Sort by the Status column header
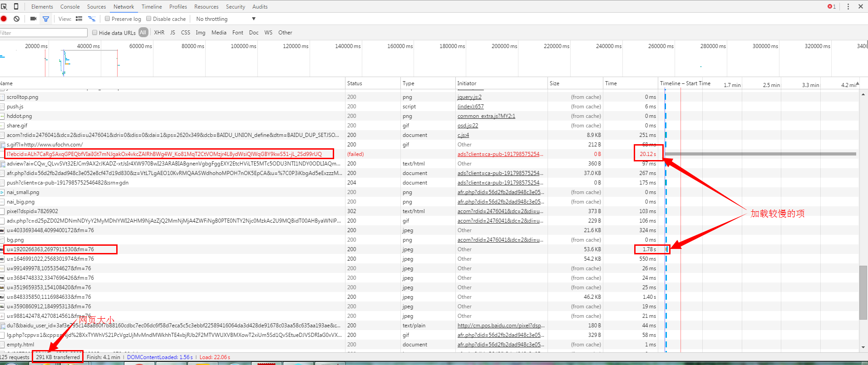Screen dimensions: 868x365 coord(373,83)
